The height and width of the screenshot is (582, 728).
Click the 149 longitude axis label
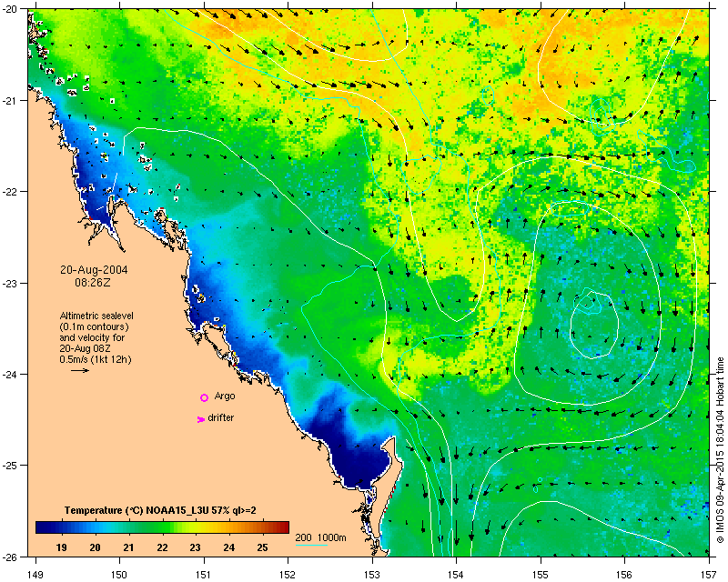tap(35, 575)
